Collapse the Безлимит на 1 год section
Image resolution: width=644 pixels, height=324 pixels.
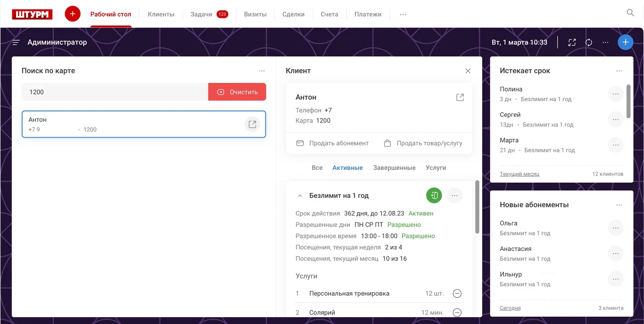coord(299,196)
